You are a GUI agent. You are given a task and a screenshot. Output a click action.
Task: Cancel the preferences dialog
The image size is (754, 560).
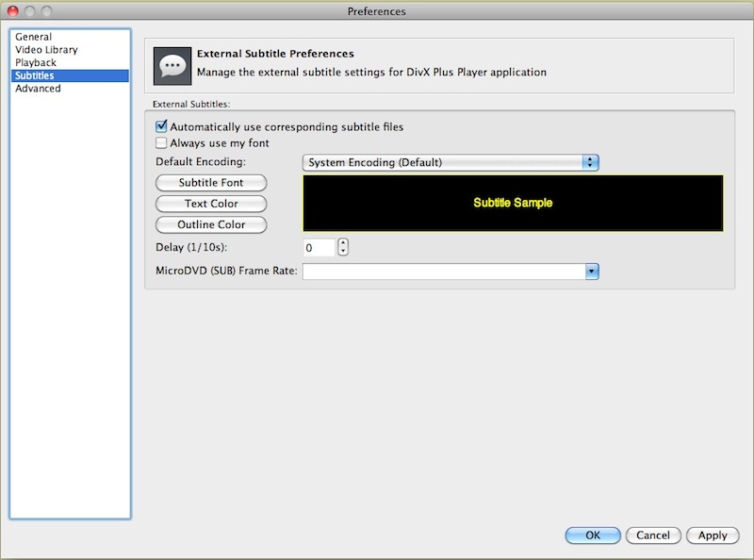coord(652,535)
